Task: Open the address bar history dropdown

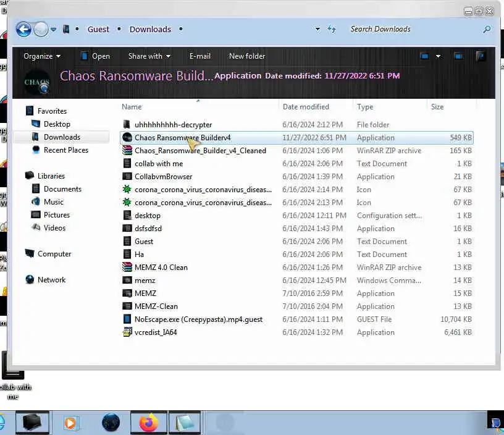Action: (x=317, y=29)
